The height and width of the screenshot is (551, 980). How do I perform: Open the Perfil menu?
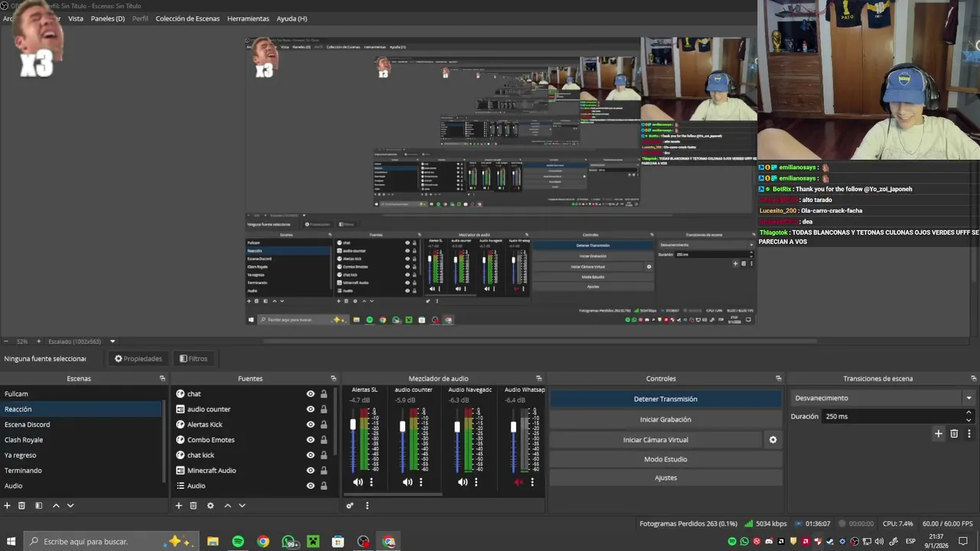point(140,18)
